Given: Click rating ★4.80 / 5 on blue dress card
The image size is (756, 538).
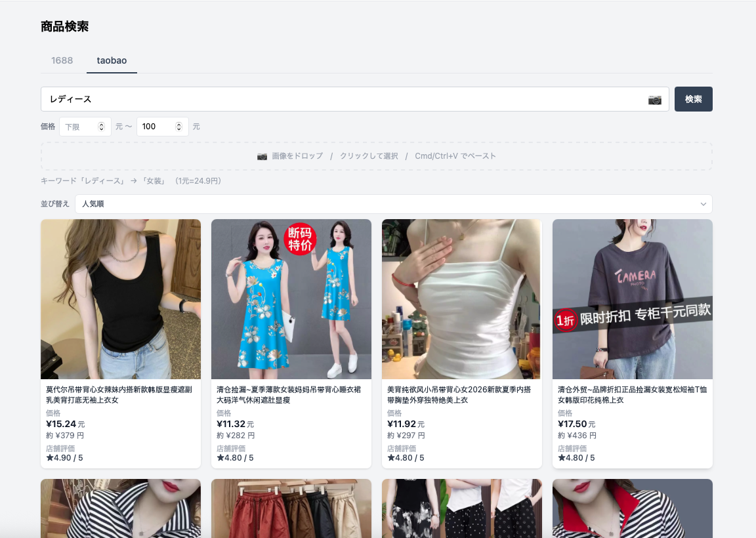Looking at the screenshot, I should [236, 458].
